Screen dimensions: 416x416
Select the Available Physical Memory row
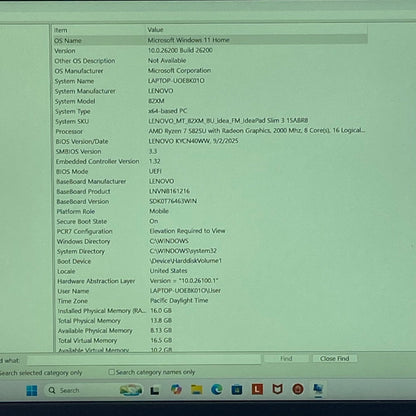210,331
